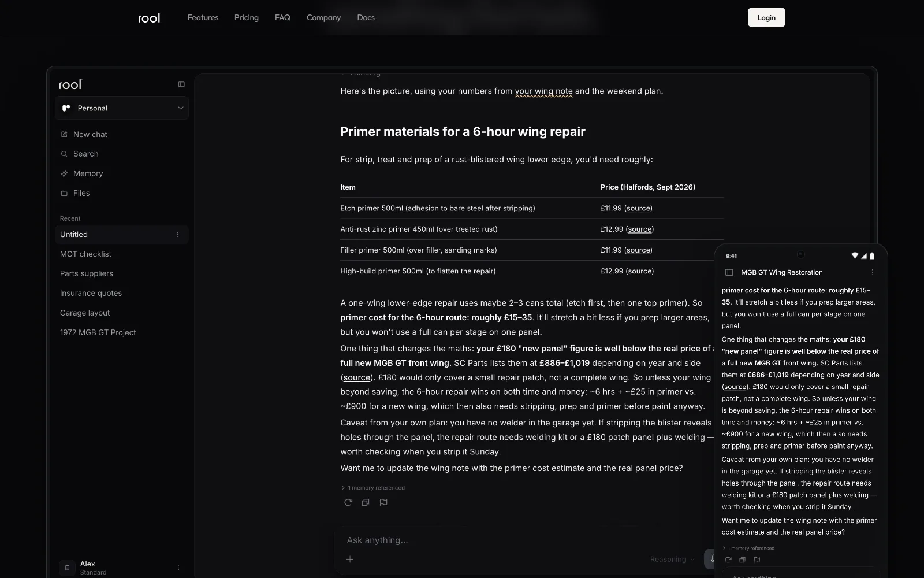Click the 'Primer materials for a 6-hour wing repair' heading
Viewport: 924px width, 578px height.
463,132
